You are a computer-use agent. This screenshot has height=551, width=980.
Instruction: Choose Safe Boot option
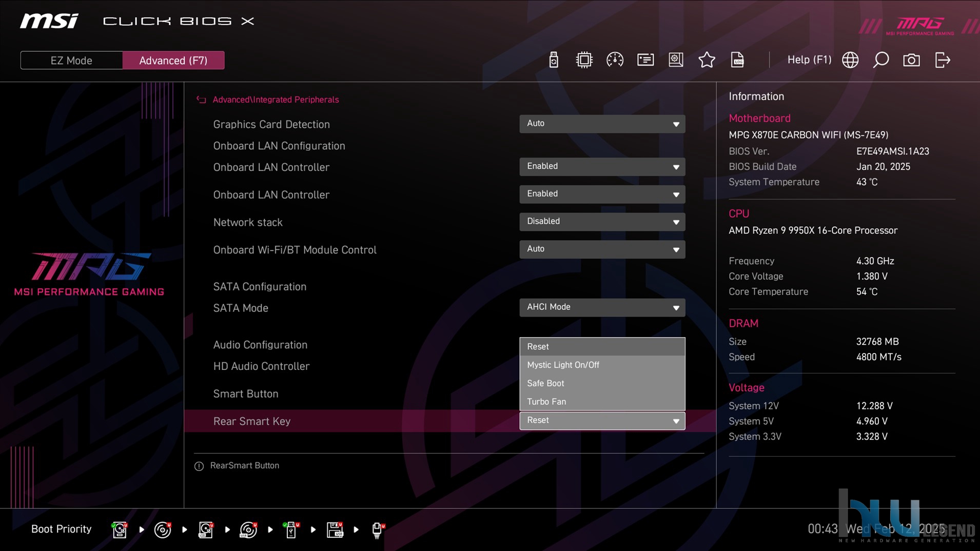[x=602, y=383]
